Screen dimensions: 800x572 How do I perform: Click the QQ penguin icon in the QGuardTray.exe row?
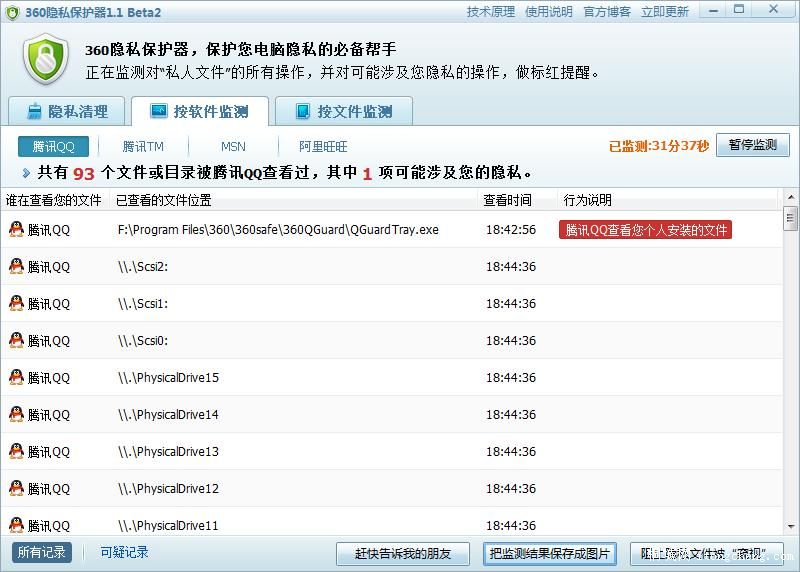(16, 229)
